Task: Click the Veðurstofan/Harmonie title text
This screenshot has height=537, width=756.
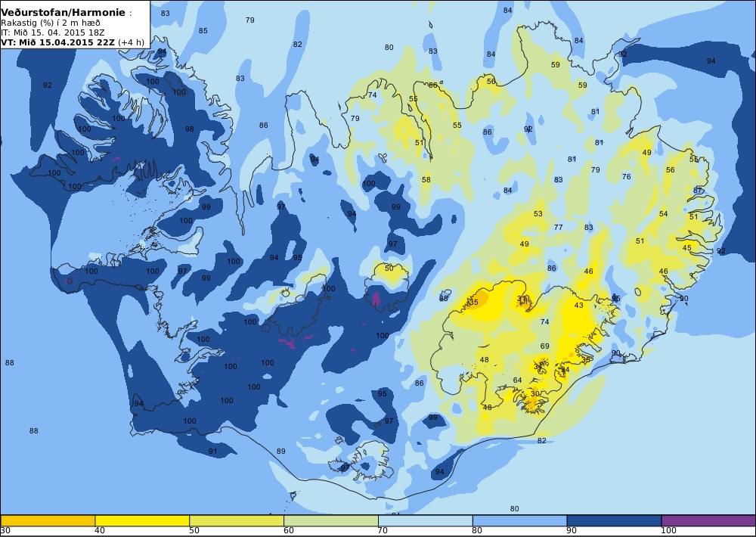Action: point(64,13)
